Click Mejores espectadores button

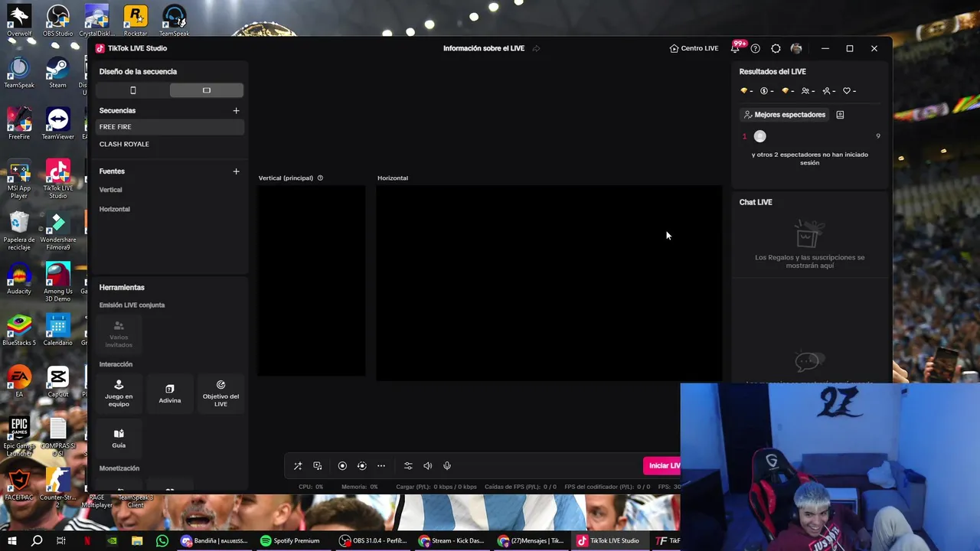[785, 115]
